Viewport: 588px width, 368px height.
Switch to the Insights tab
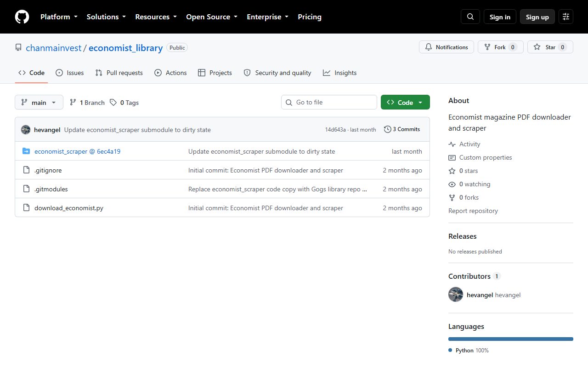tap(340, 73)
